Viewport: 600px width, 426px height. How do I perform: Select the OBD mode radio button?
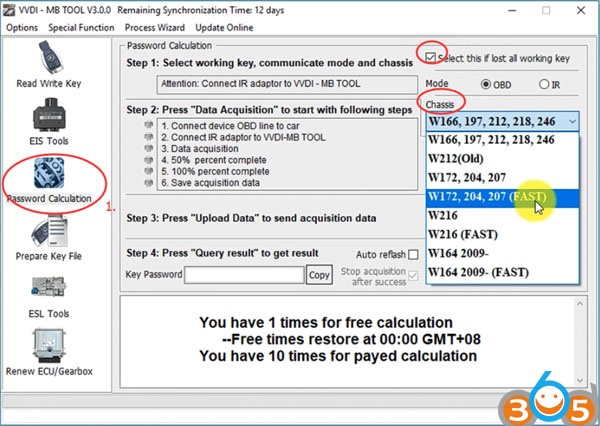coord(486,84)
